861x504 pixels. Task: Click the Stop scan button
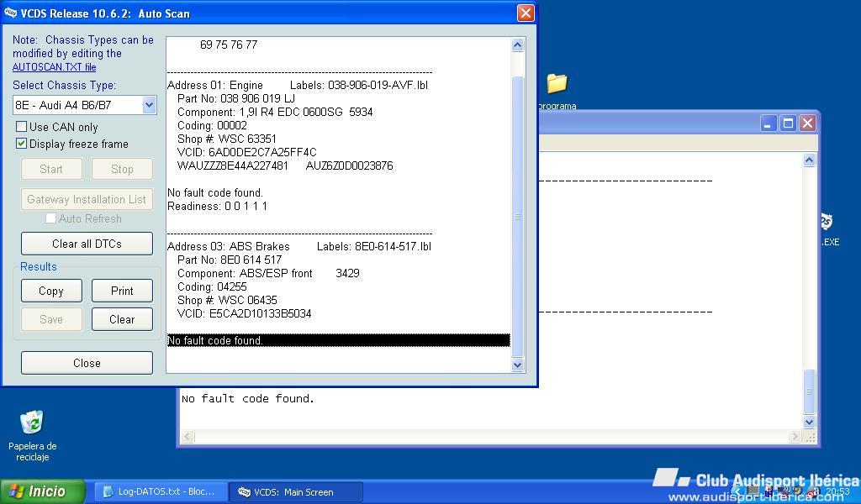[x=122, y=169]
